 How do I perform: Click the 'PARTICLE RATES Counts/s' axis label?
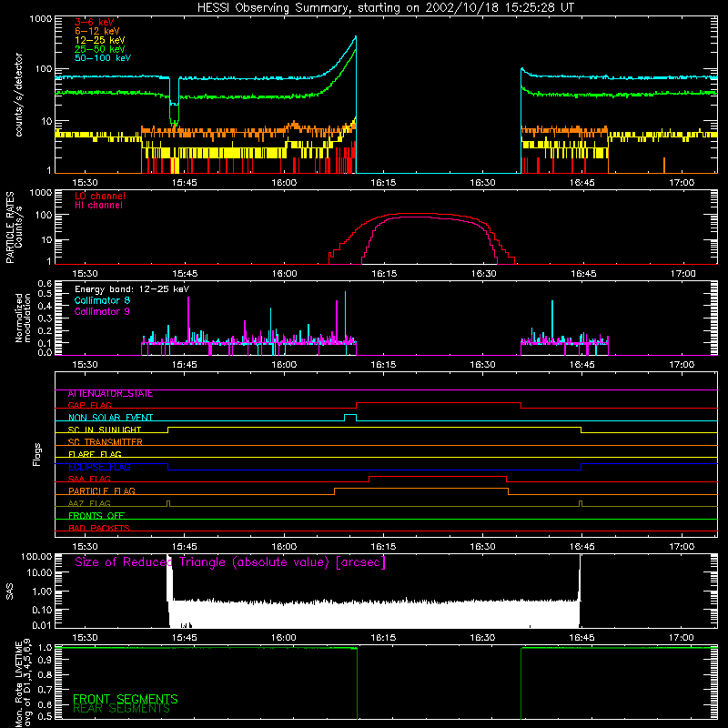[14, 227]
